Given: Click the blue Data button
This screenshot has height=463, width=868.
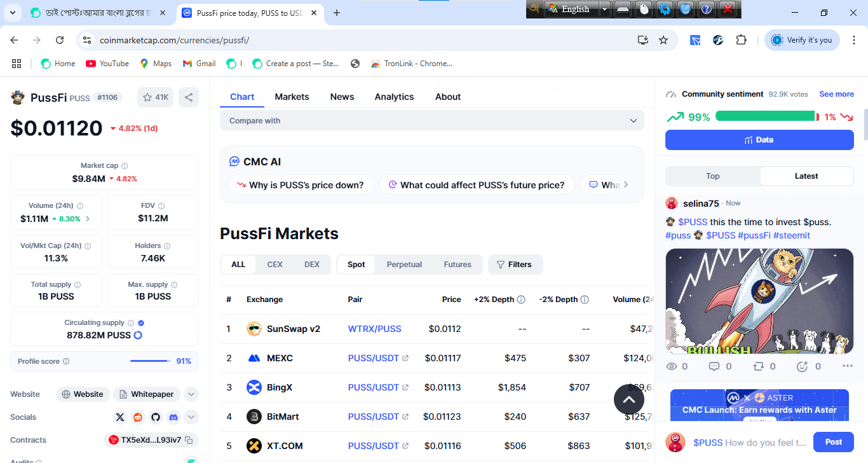Looking at the screenshot, I should (x=759, y=140).
